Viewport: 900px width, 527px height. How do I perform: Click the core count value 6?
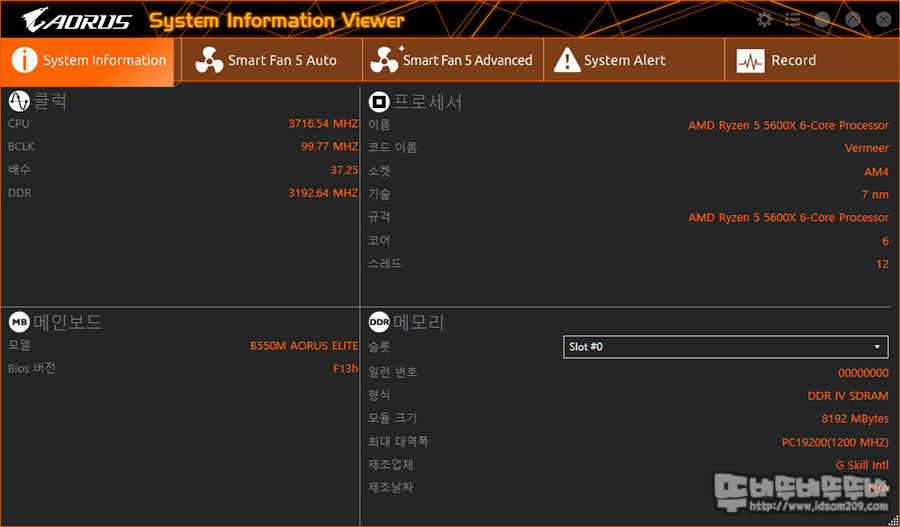pos(886,241)
